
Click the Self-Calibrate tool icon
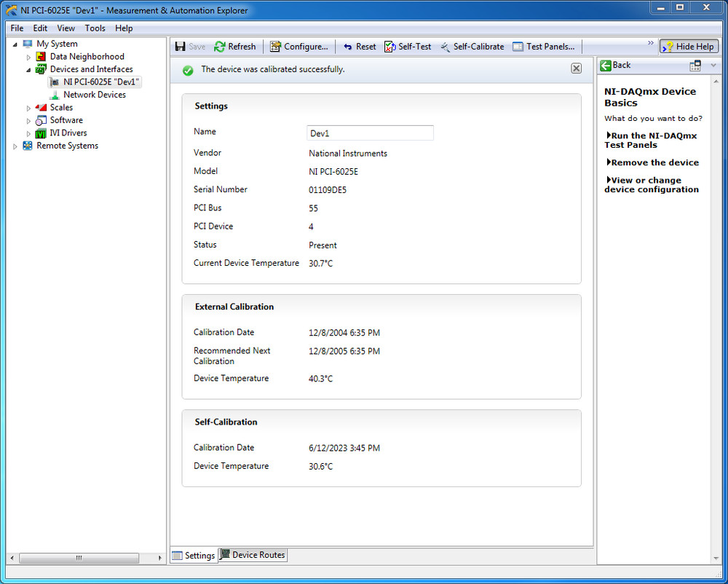[446, 47]
